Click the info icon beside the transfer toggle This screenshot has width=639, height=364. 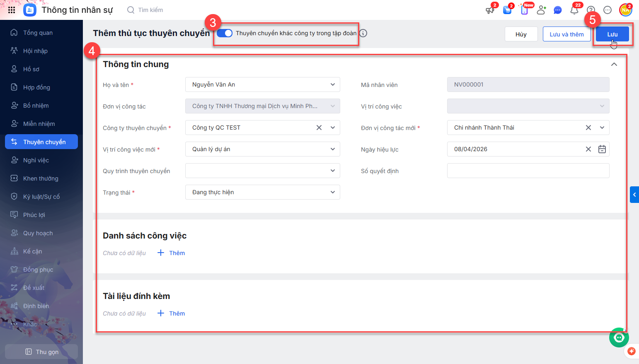363,33
